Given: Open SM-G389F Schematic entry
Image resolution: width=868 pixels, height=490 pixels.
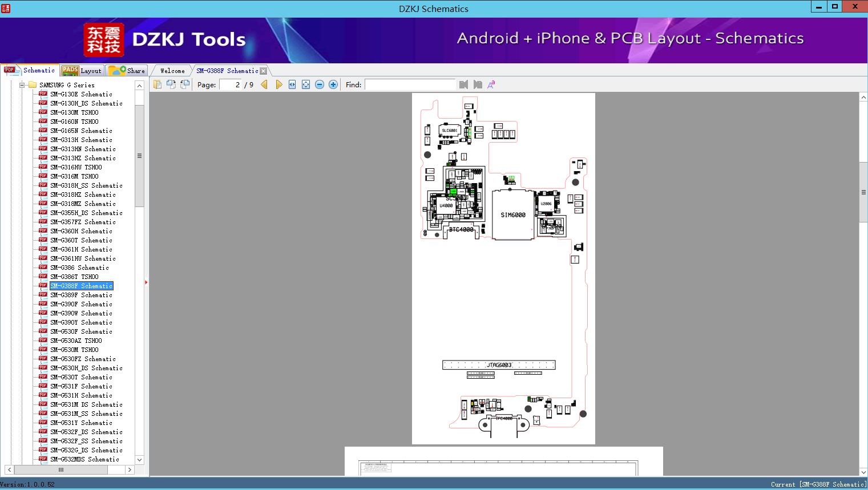Looking at the screenshot, I should coord(81,295).
